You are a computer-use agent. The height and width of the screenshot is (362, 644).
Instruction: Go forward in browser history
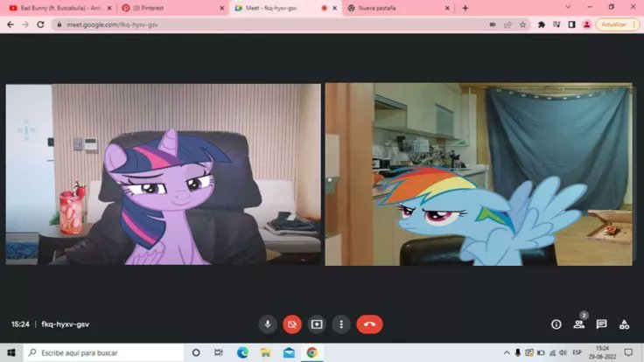pos(25,24)
